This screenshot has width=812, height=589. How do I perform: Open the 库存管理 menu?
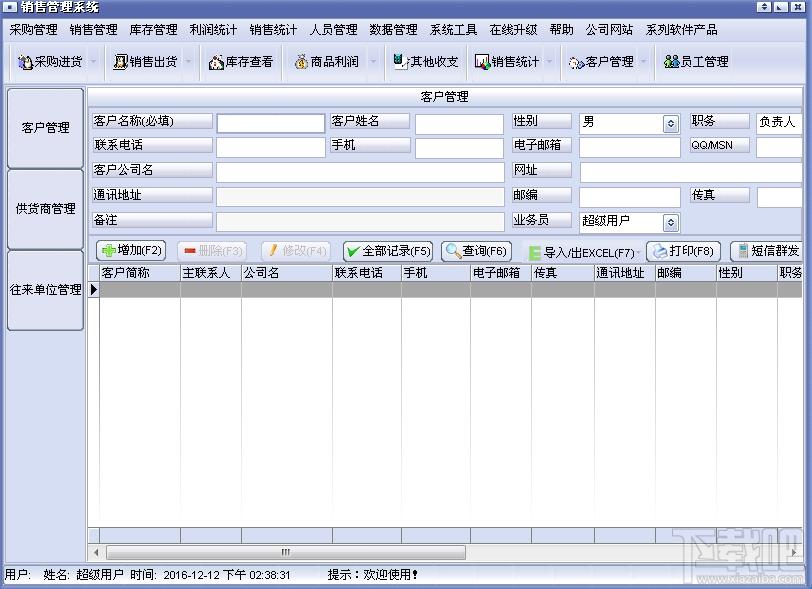(154, 30)
